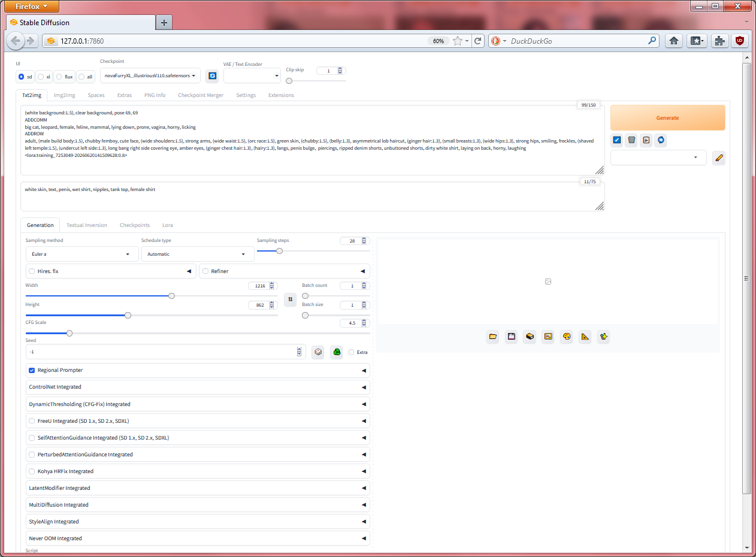Screen dimensions: 756x557
Task: Open the VAE / Text Encoder dropdown
Action: click(x=252, y=75)
